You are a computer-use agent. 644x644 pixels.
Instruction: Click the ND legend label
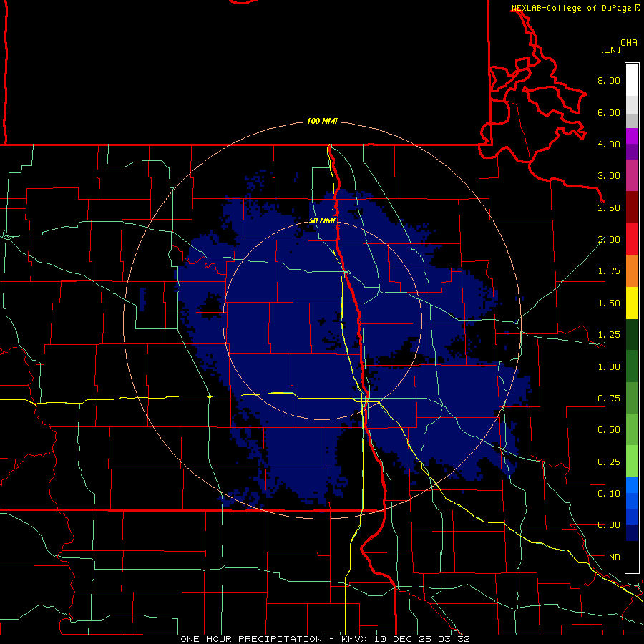615,557
